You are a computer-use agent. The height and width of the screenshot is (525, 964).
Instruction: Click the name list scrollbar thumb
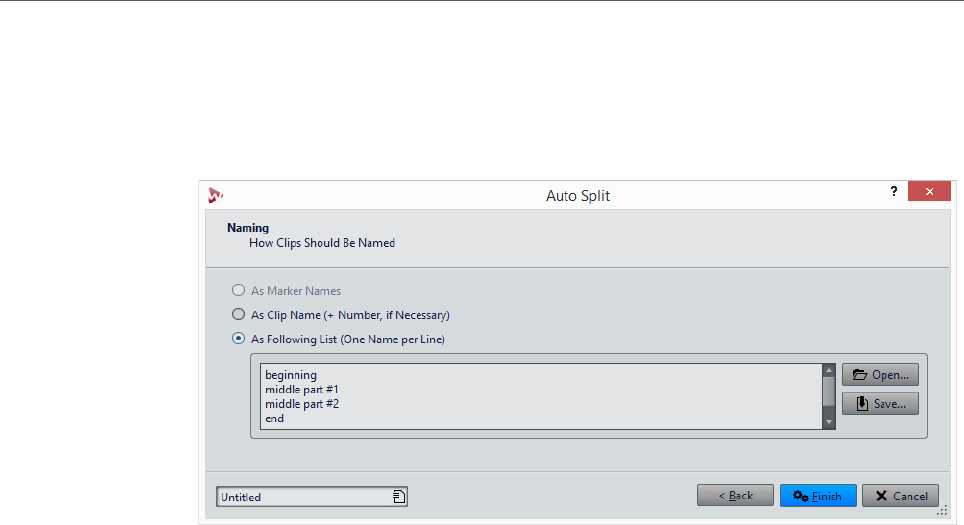[828, 391]
